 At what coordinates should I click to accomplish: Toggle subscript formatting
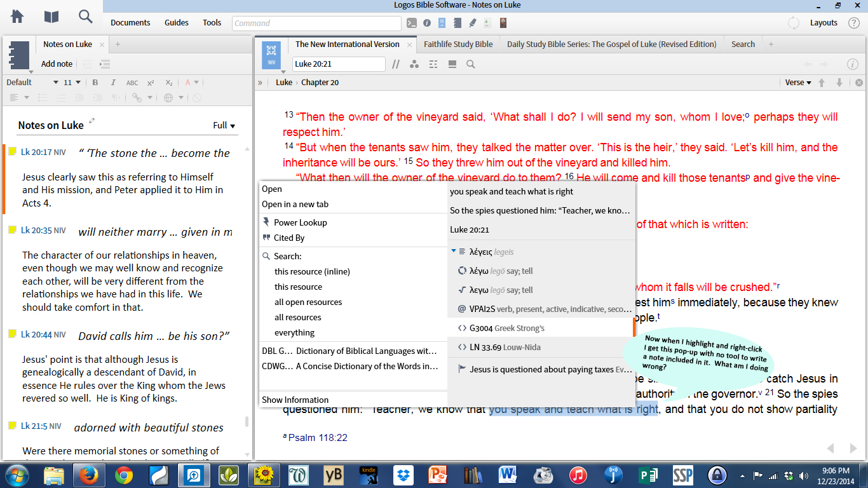(x=169, y=83)
